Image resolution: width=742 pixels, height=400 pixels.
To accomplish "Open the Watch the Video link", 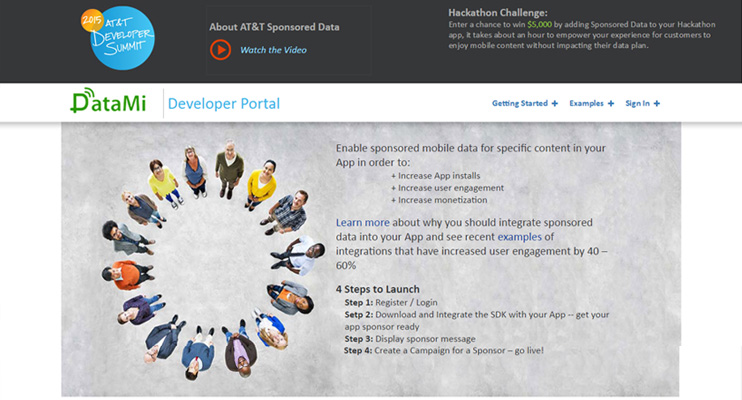I will coord(273,50).
